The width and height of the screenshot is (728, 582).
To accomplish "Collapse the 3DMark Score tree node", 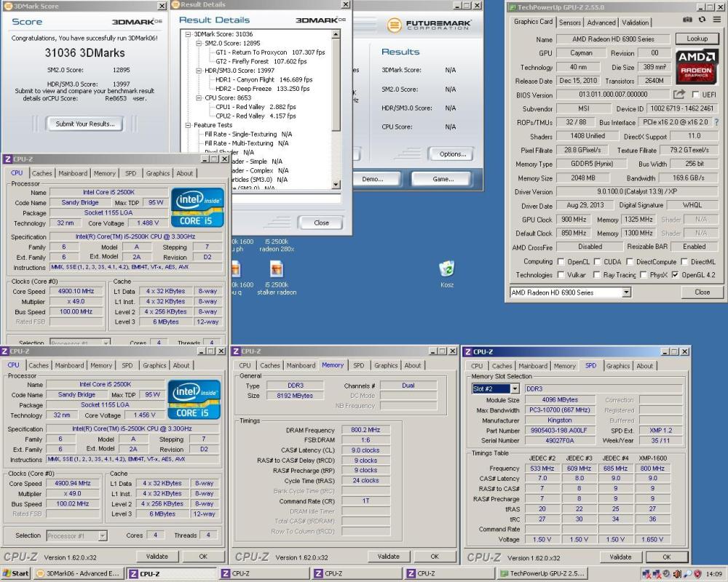I will click(188, 34).
